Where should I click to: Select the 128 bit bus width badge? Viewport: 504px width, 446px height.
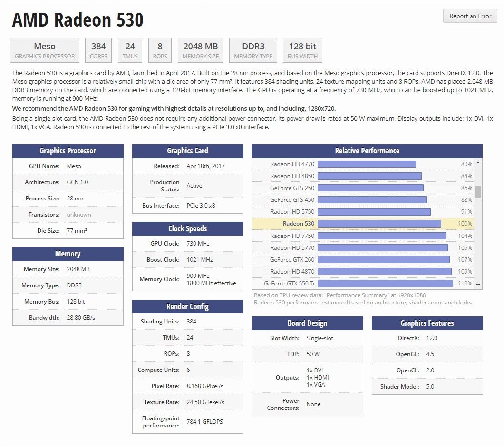302,50
